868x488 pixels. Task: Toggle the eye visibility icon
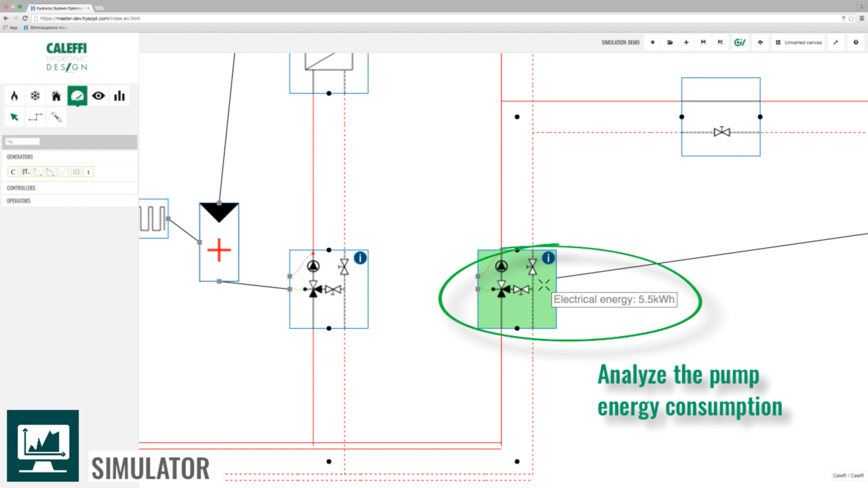click(x=99, y=96)
